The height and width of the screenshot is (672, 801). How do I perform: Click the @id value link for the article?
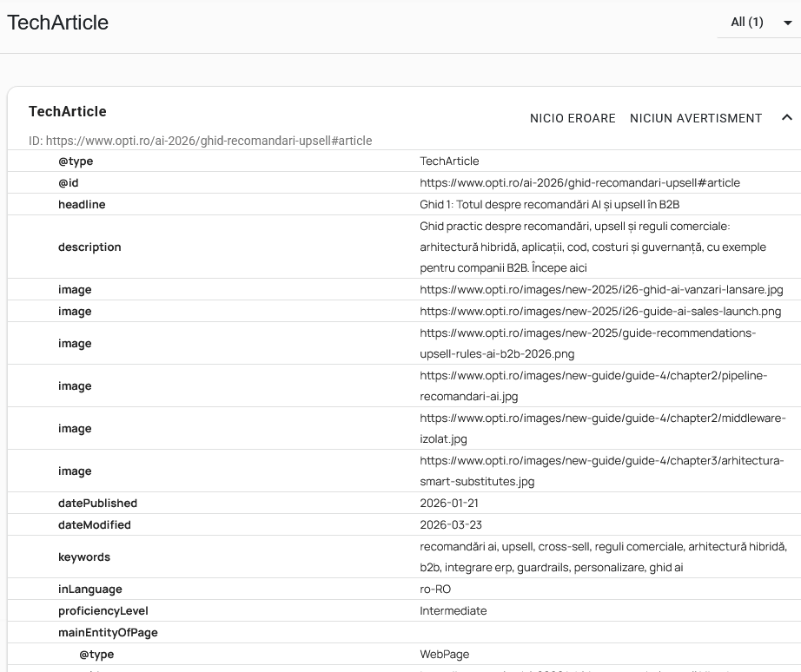click(579, 182)
